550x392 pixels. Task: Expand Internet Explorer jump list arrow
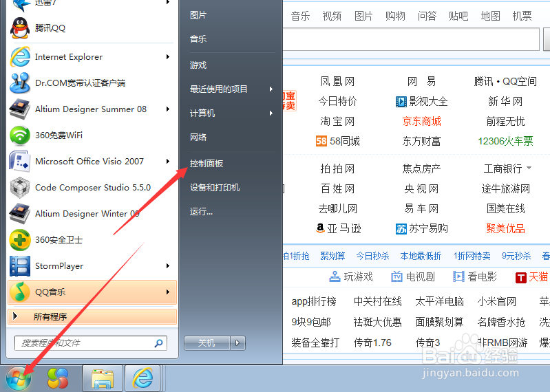[x=168, y=57]
